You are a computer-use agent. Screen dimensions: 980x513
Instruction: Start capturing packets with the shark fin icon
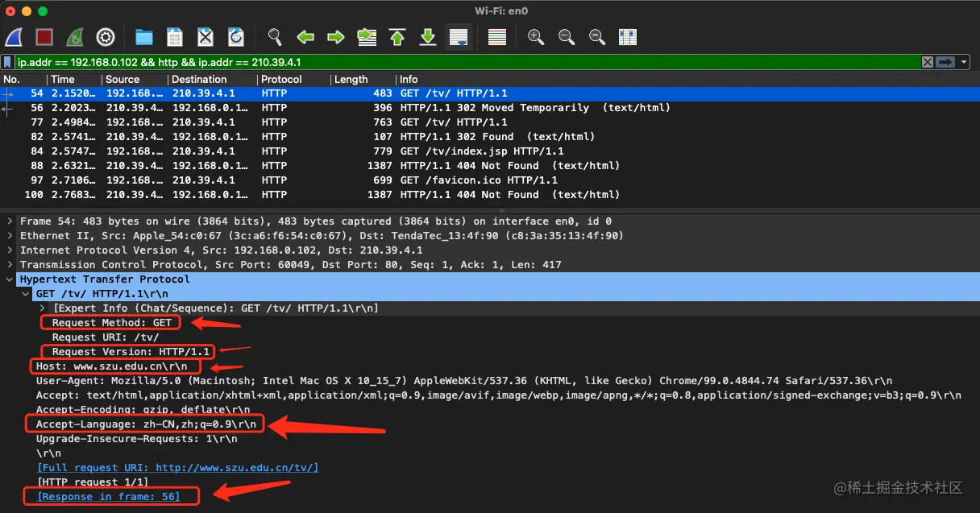14,37
